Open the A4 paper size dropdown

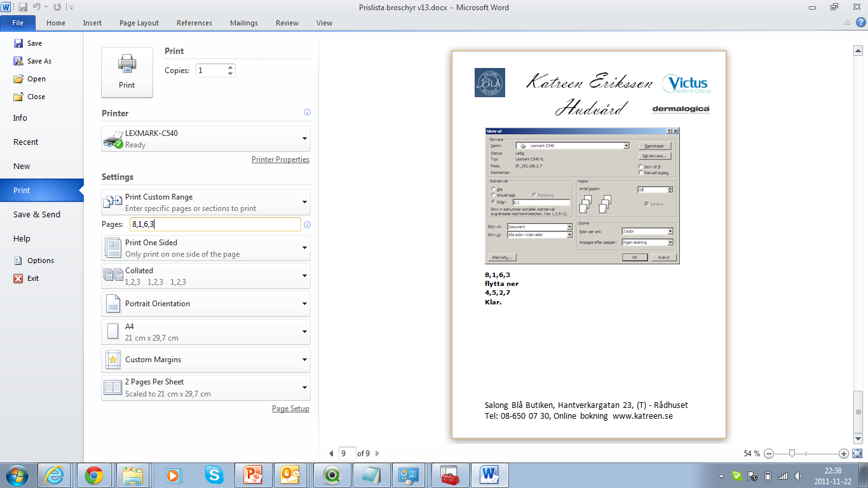click(x=206, y=332)
